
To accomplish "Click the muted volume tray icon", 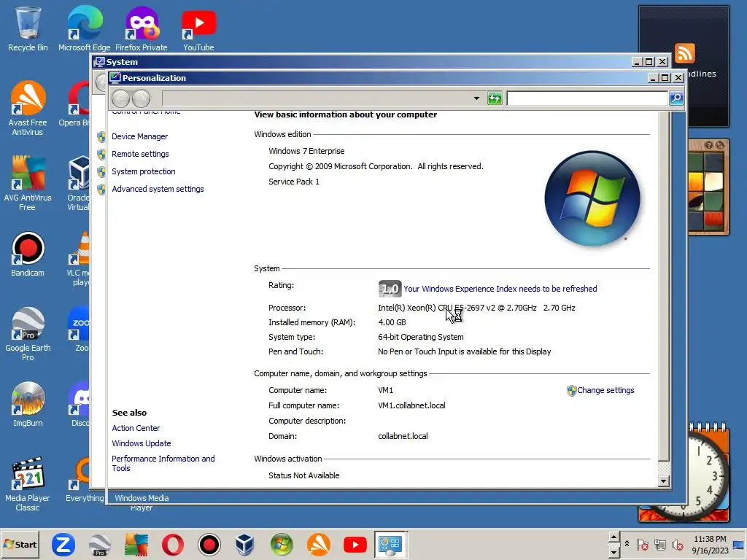I will (677, 545).
